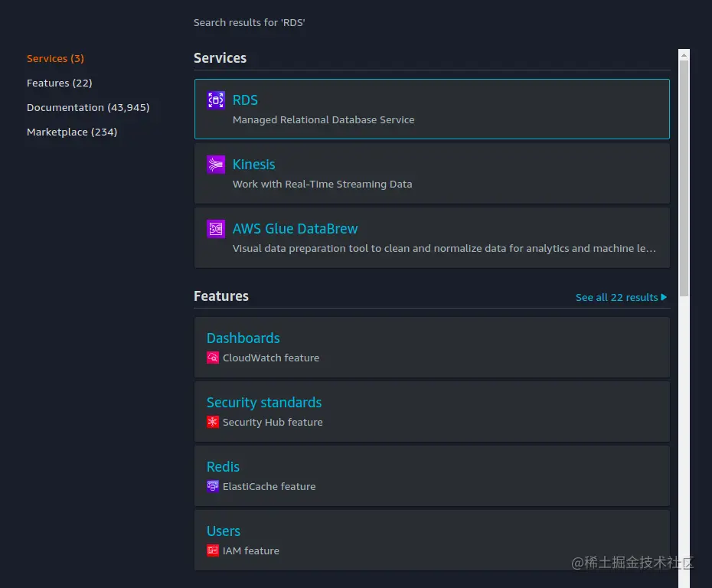Click the scrollbar up arrow
Screen dimensions: 712x588
click(x=684, y=55)
